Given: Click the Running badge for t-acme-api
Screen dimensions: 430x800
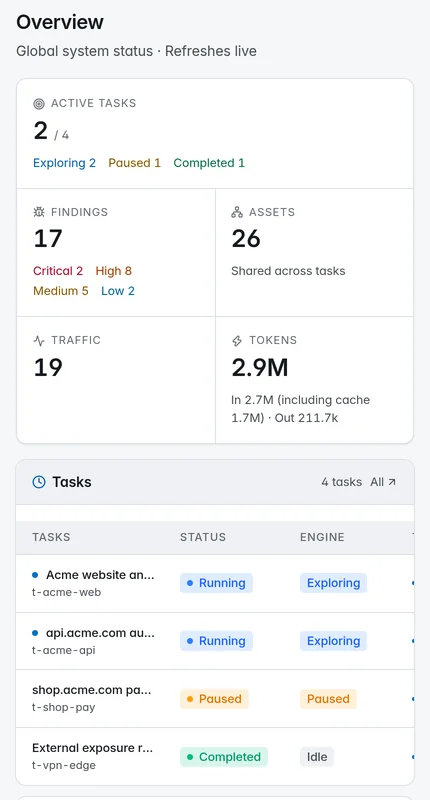Looking at the screenshot, I should [x=216, y=641].
